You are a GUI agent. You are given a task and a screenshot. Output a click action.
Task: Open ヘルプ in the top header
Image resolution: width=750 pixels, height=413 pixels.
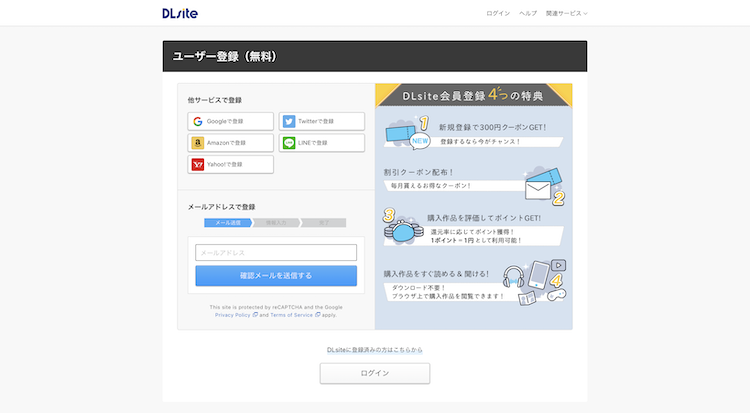pos(528,13)
